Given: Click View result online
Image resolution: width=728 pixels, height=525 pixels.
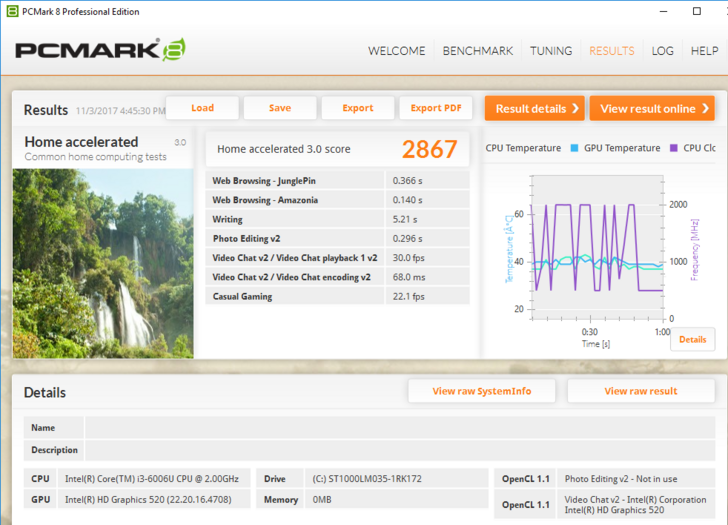Looking at the screenshot, I should pos(652,108).
